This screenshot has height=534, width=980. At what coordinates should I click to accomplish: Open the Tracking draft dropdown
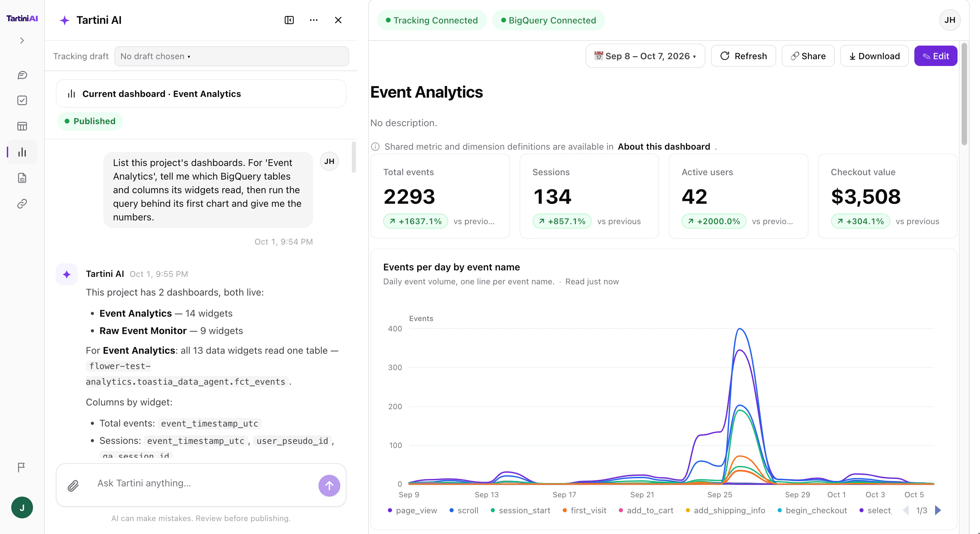[231, 56]
